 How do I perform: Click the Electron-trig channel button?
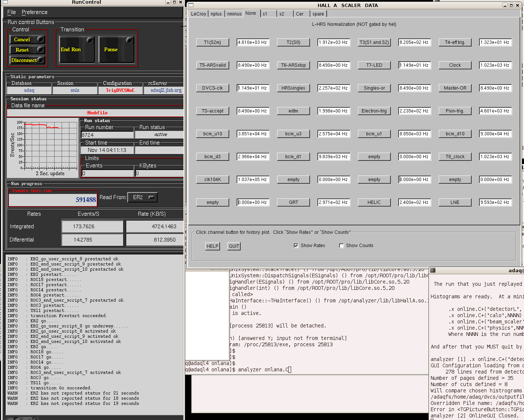pyautogui.click(x=374, y=111)
